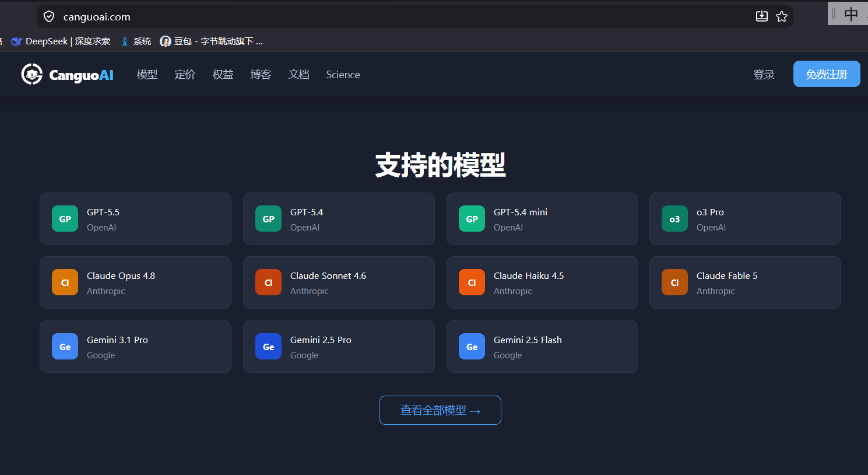Select the Claude Haiku 4.5 model name
Viewport: 868px width, 475px height.
(529, 276)
